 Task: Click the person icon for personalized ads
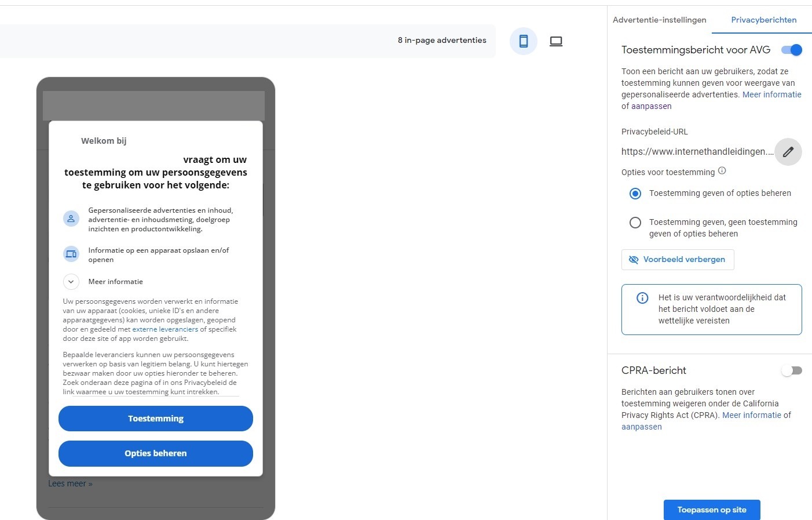click(x=71, y=219)
